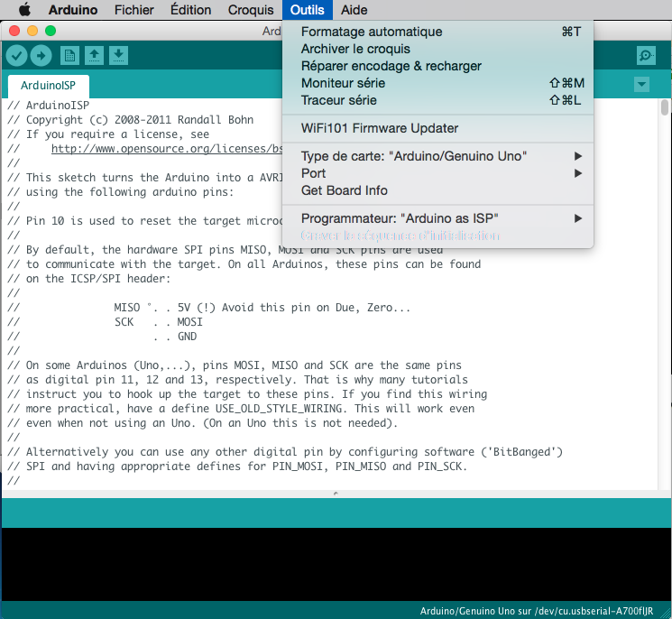Open the Fichier menu

[x=133, y=10]
